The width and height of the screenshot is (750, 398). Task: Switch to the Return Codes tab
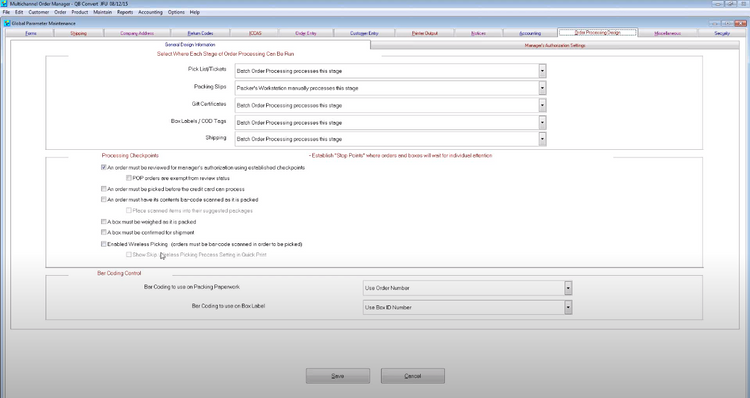point(200,33)
